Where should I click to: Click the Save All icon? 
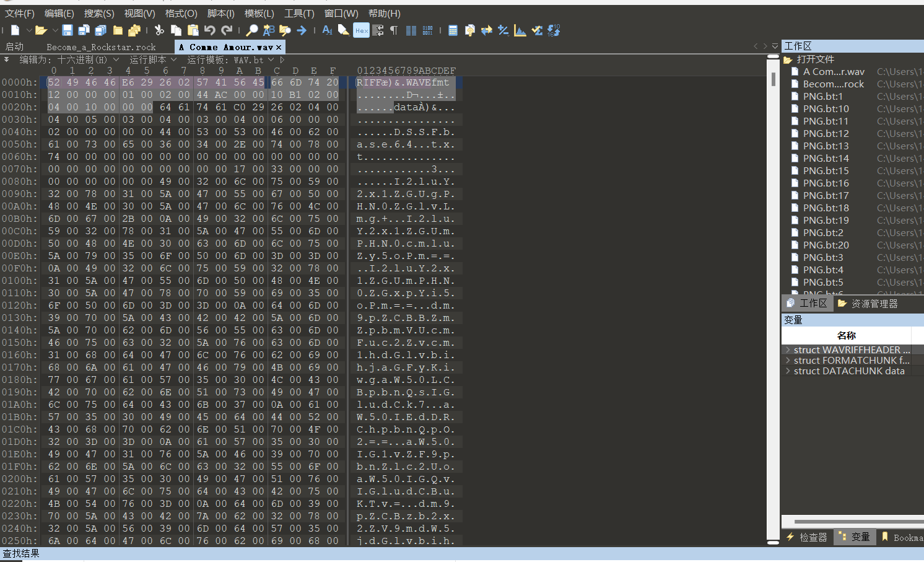[100, 30]
